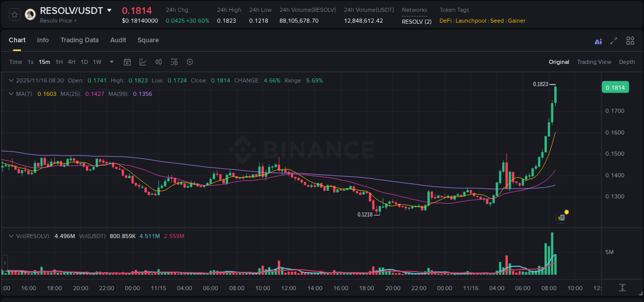Viewport: 644px width, 302px height.
Task: Select the 1D timeframe button
Action: coord(84,62)
